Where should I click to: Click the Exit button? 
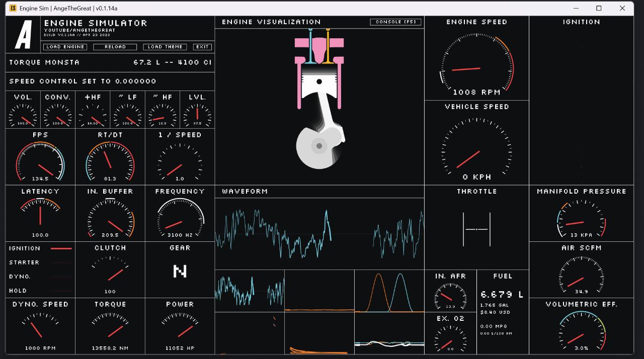[x=202, y=47]
